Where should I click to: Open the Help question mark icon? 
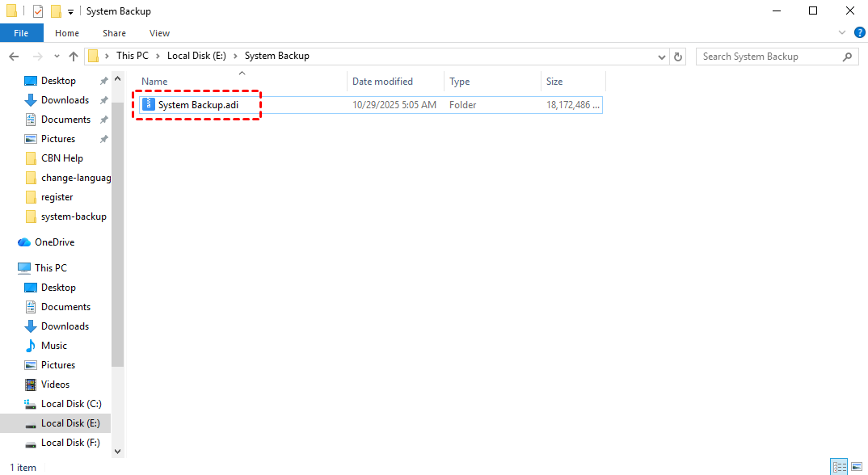[x=859, y=33]
